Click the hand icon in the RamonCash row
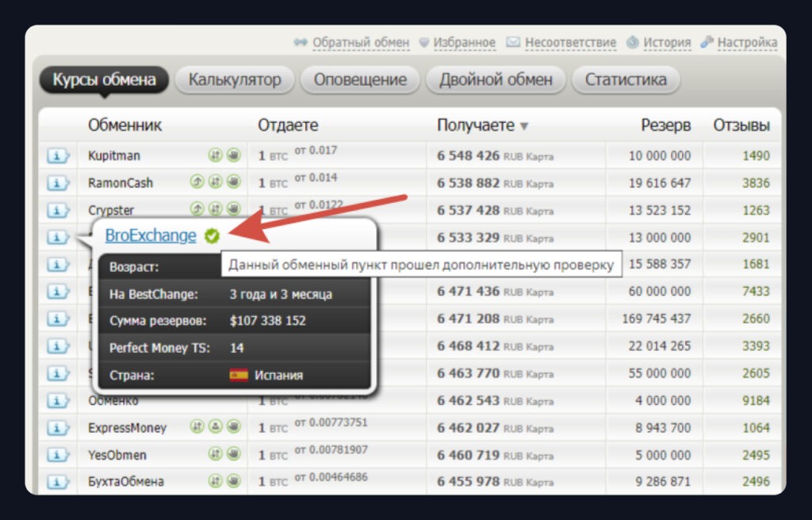 pos(233,182)
